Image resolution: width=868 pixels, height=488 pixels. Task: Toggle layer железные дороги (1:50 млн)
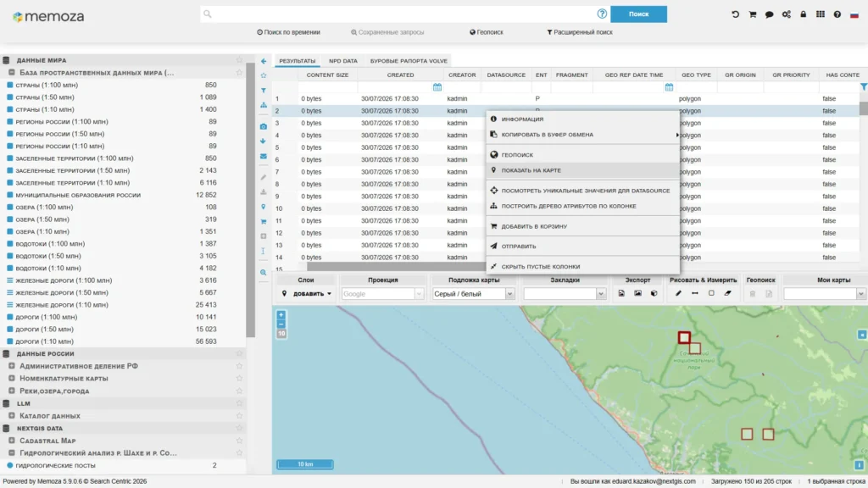click(x=10, y=292)
